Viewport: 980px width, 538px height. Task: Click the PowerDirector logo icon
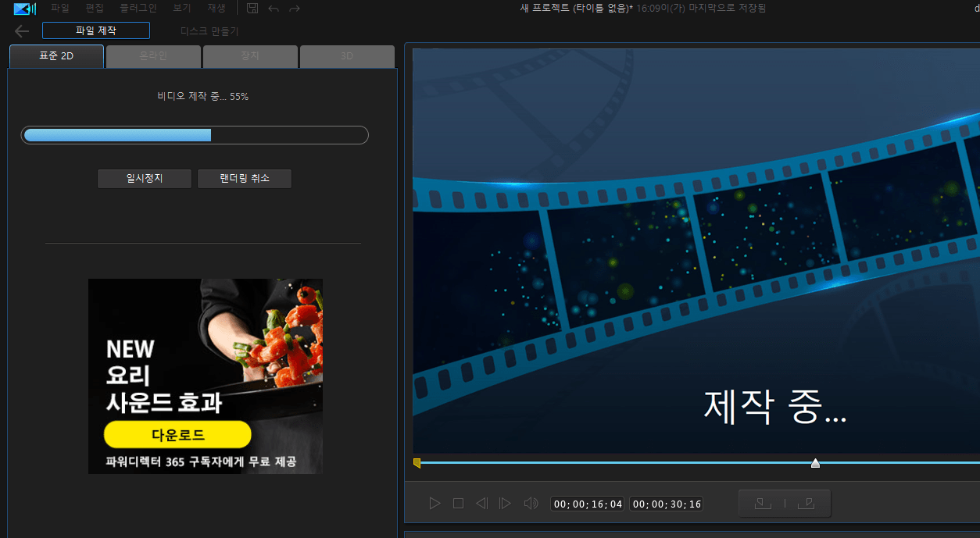[x=24, y=9]
